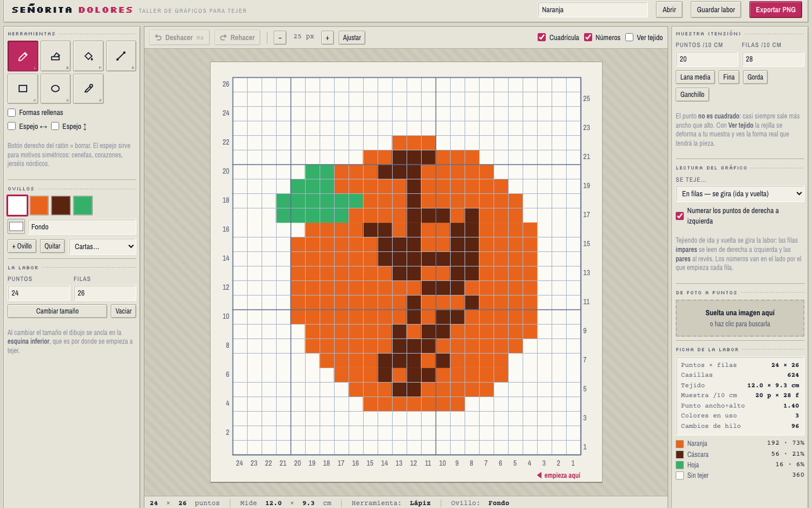The width and height of the screenshot is (812, 508).
Task: Apply the Fina gauge preset
Action: coord(729,77)
